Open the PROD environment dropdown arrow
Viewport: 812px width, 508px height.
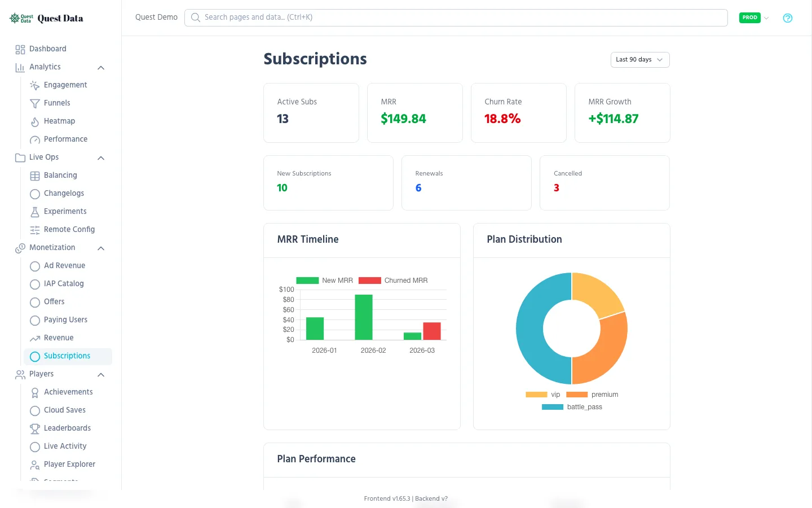tap(766, 18)
